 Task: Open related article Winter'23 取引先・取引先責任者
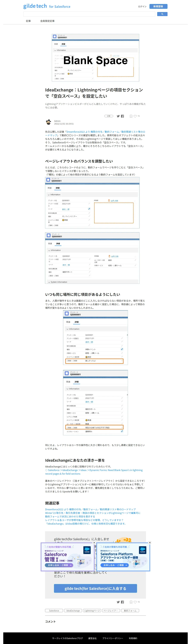(x=93, y=513)
